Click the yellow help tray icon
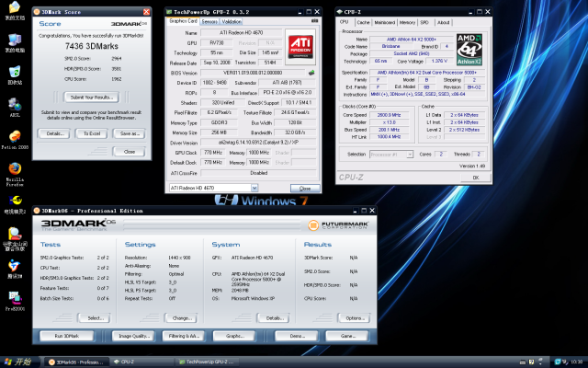The width and height of the screenshot is (588, 368). 531,362
